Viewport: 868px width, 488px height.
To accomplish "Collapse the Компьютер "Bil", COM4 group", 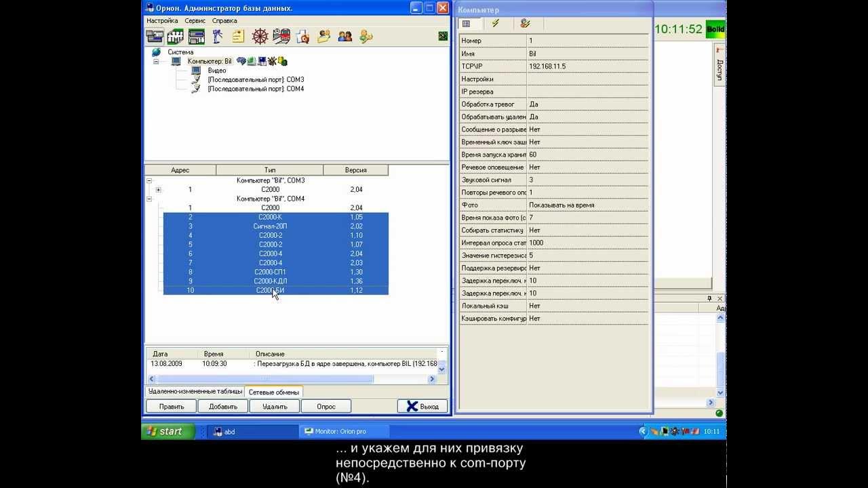I will 149,199.
